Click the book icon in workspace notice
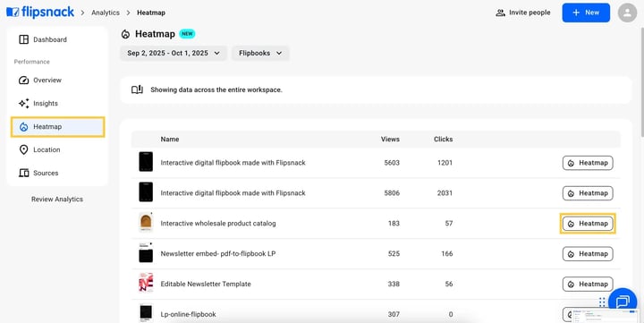644x323 pixels. coord(137,89)
